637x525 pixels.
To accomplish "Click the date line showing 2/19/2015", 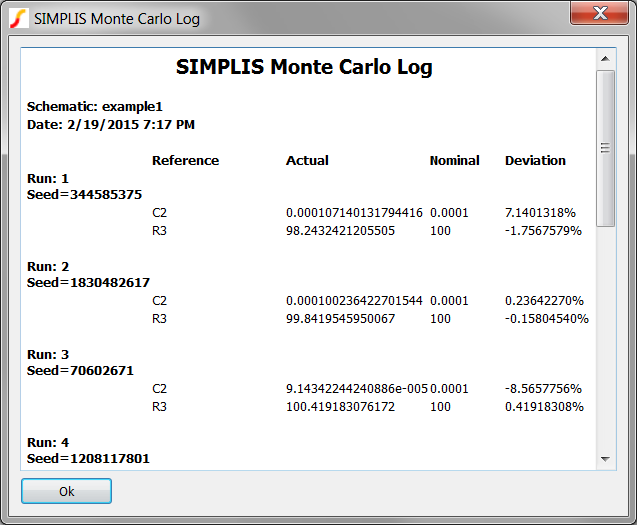I will point(111,124).
